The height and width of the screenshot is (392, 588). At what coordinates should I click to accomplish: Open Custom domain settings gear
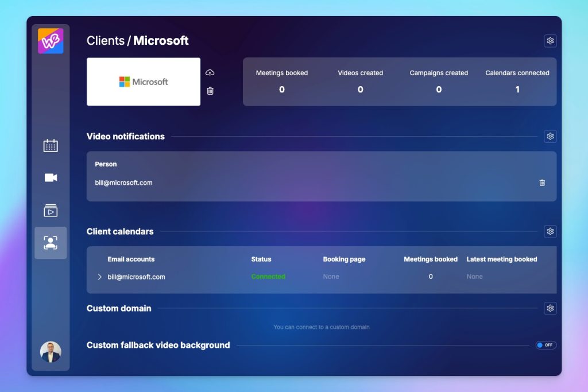[x=550, y=308]
